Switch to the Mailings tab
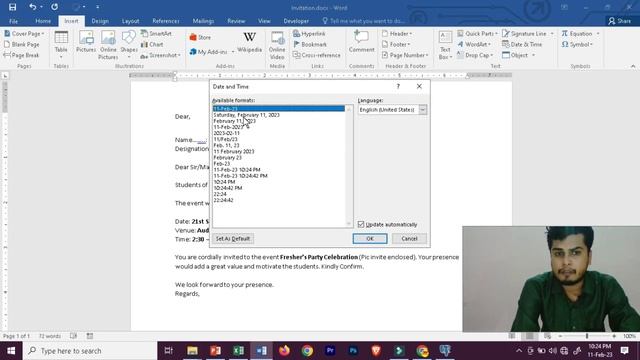The height and width of the screenshot is (360, 640). (x=203, y=21)
